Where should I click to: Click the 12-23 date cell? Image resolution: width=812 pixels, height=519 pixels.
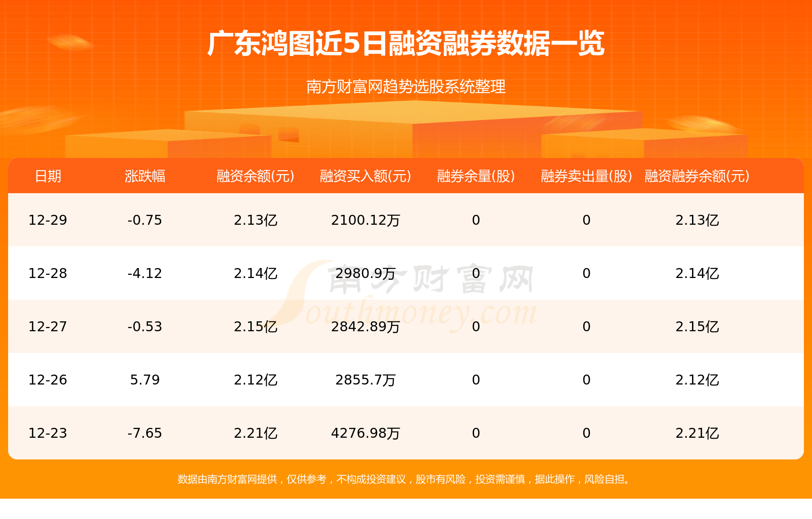[x=48, y=433]
